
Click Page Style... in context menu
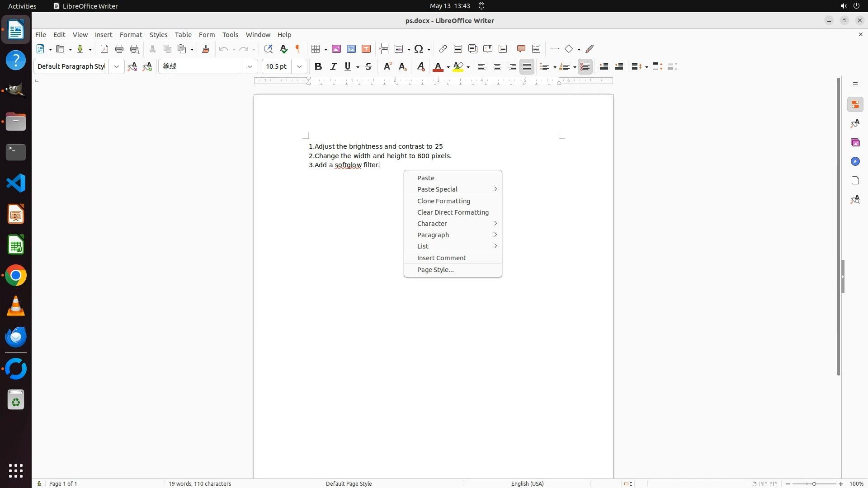435,270
